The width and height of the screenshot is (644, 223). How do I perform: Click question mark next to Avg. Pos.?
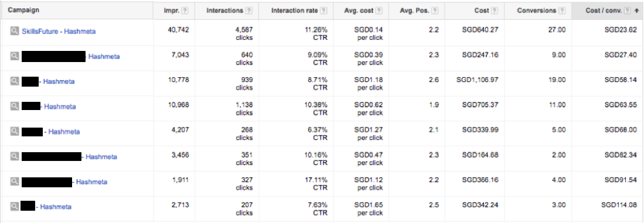pos(434,11)
